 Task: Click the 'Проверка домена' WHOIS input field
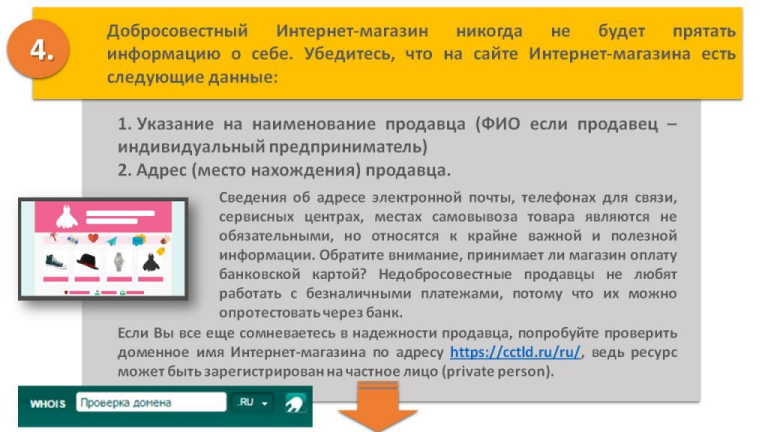(x=151, y=403)
